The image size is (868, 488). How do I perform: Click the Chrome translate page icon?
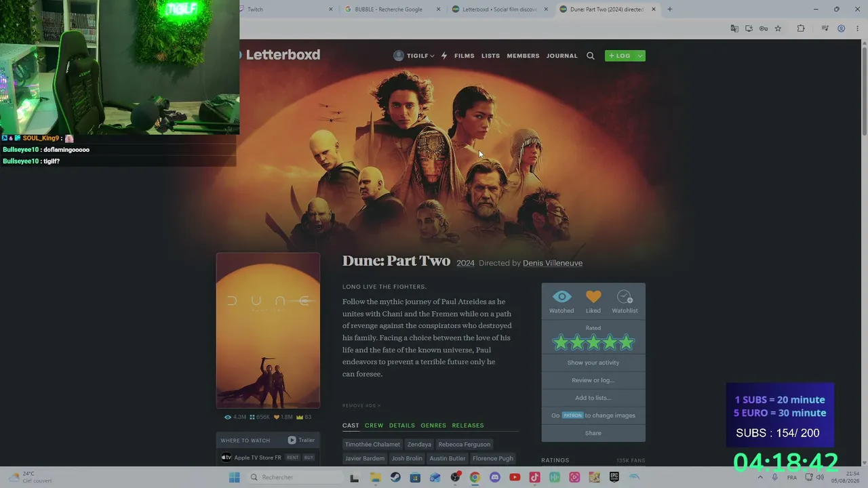[x=734, y=28]
